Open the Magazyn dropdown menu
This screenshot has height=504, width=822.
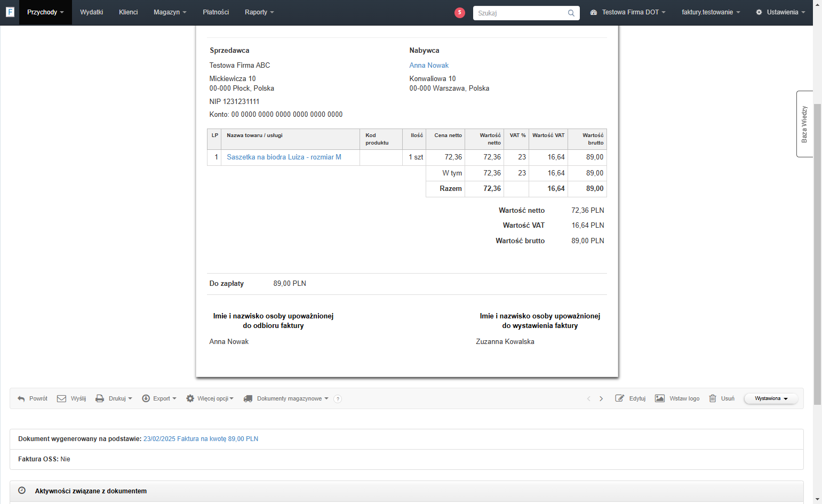(170, 12)
